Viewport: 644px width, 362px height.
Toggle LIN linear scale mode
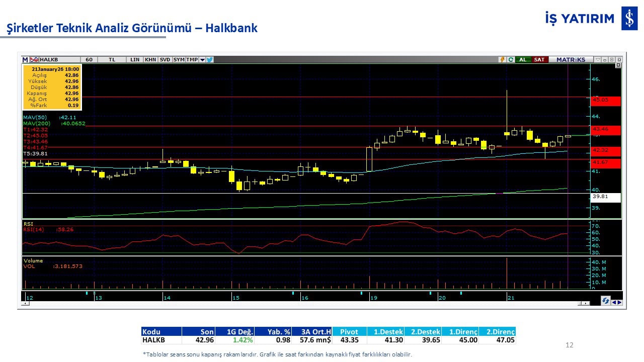134,59
